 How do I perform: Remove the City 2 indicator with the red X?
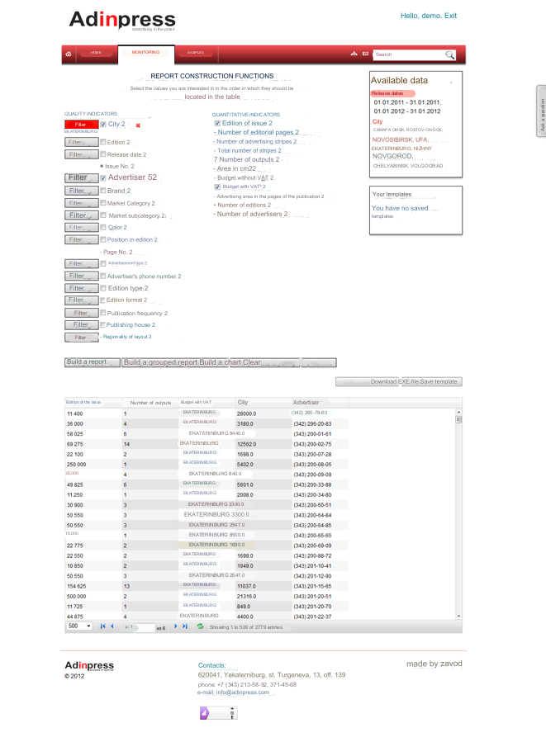[x=138, y=125]
